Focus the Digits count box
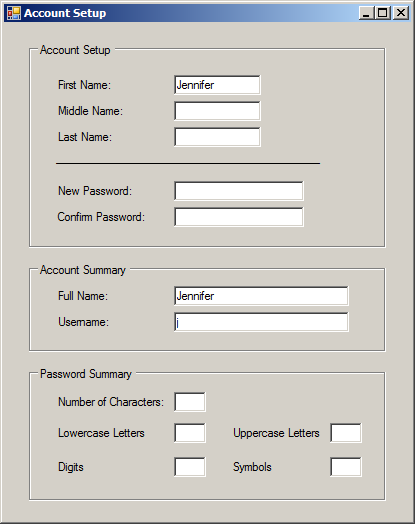Image resolution: width=415 pixels, height=524 pixels. tap(190, 467)
